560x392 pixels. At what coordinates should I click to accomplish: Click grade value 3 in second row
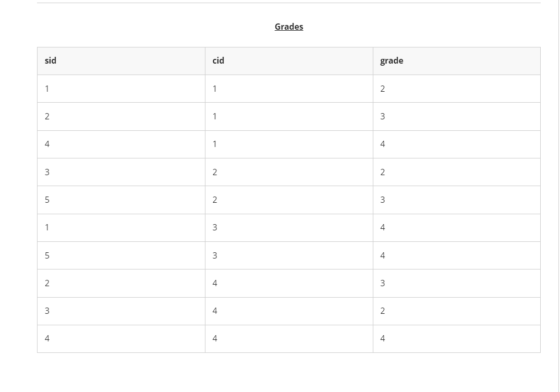pos(383,116)
